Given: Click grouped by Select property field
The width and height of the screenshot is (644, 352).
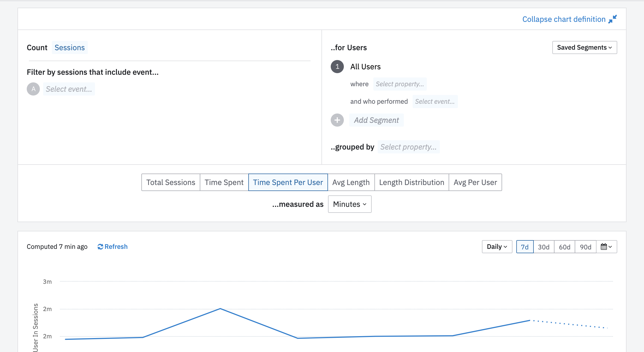Looking at the screenshot, I should tap(408, 147).
